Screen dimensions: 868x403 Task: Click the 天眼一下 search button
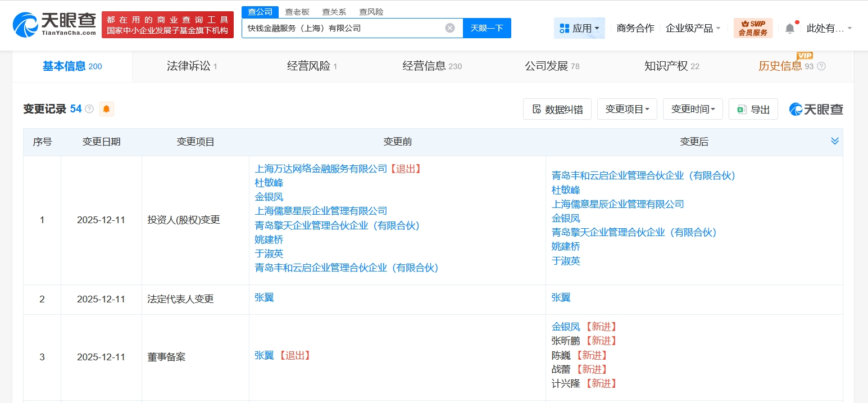[x=487, y=28]
